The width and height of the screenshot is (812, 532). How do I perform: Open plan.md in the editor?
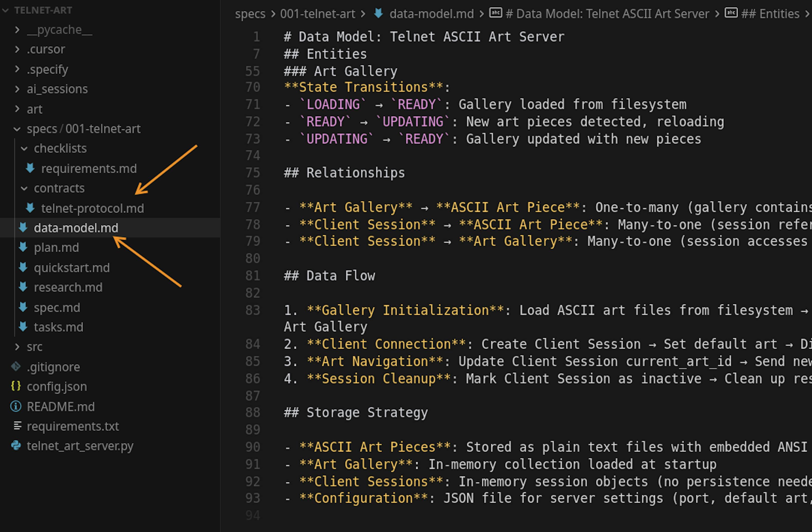click(56, 247)
